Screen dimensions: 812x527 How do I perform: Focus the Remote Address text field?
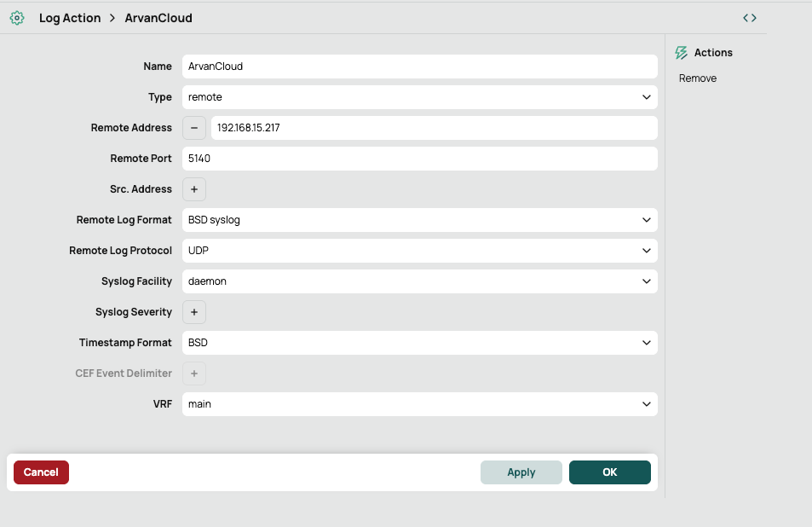434,128
